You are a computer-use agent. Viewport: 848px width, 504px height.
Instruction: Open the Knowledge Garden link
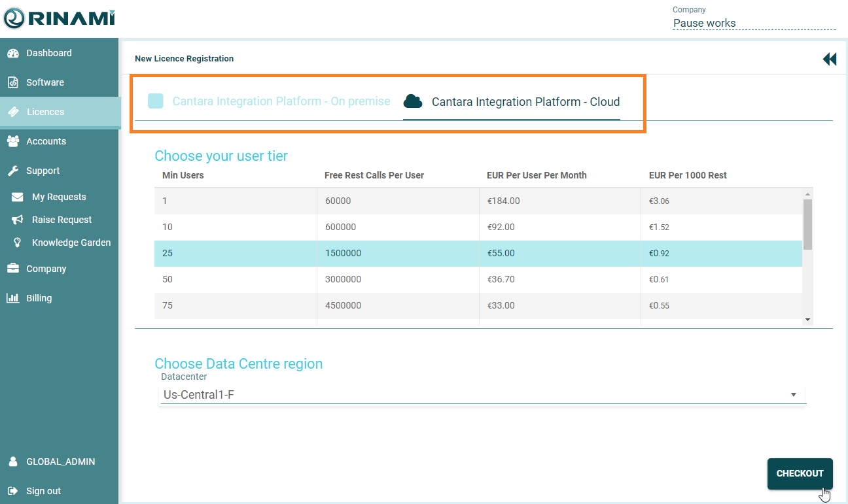71,243
